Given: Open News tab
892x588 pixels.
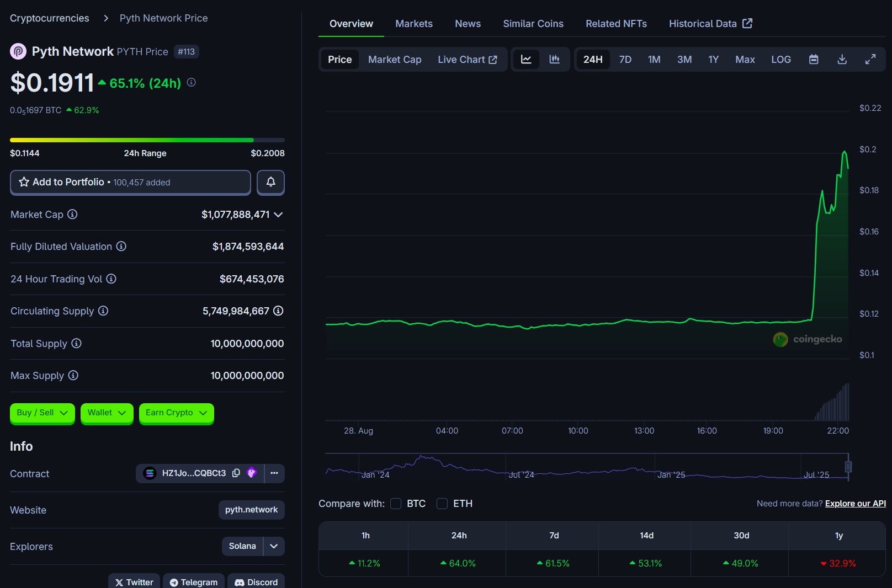Looking at the screenshot, I should pos(468,24).
